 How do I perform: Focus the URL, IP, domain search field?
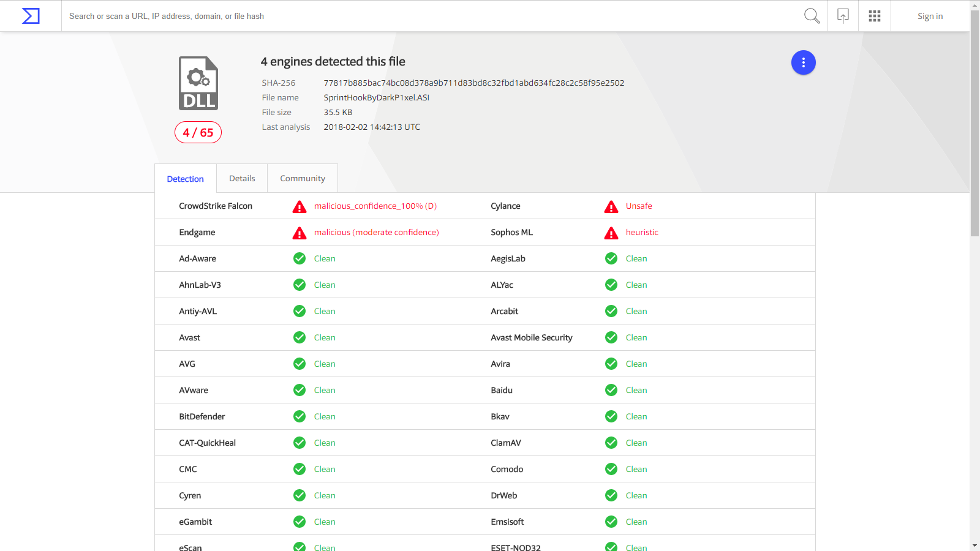click(x=429, y=16)
